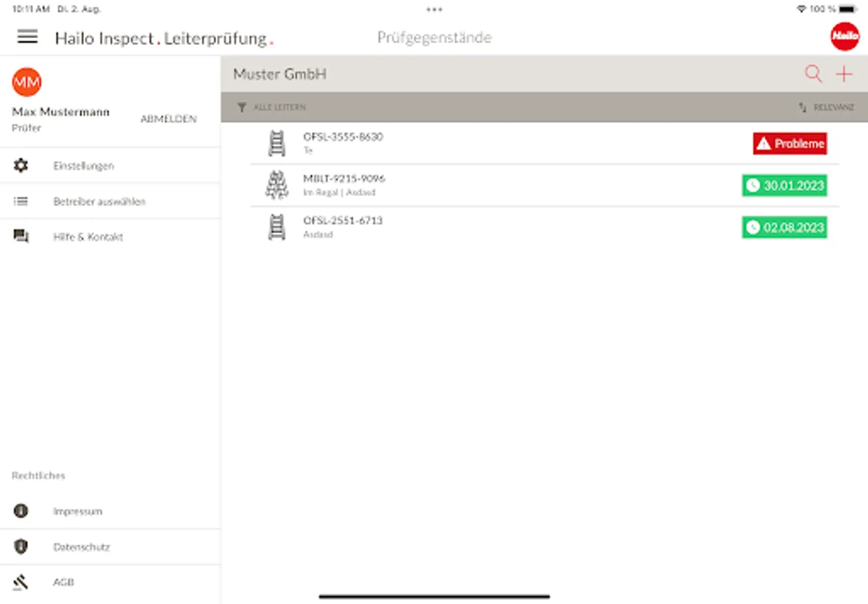This screenshot has width=868, height=604.
Task: Click the MM user avatar
Action: coord(27,82)
